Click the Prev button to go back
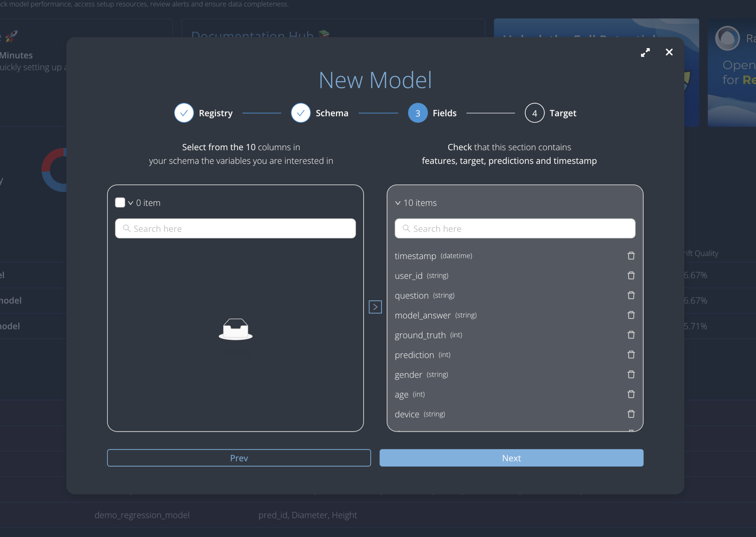 click(x=239, y=457)
